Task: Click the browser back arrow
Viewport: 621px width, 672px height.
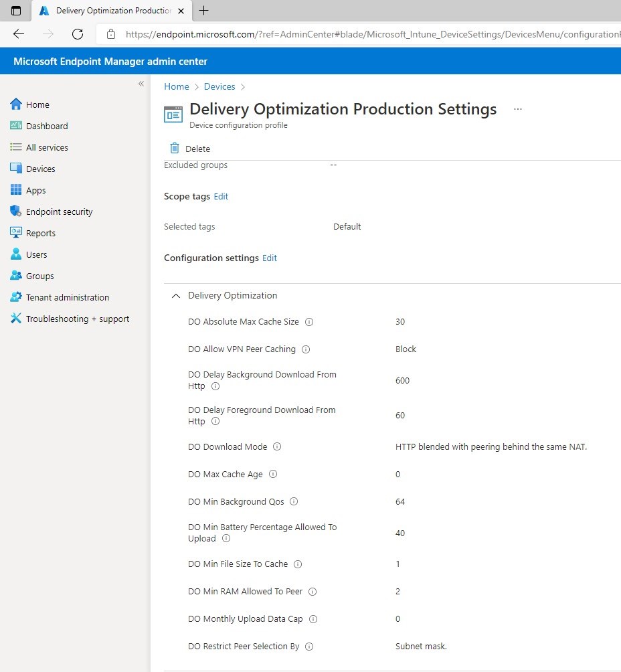Action: coord(19,34)
